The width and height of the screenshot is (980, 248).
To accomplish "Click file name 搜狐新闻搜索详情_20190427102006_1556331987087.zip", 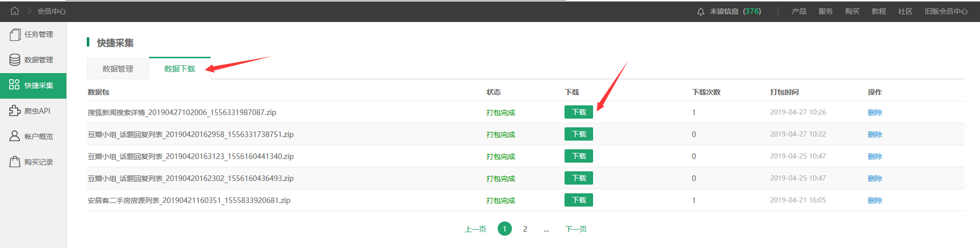I will coord(182,112).
